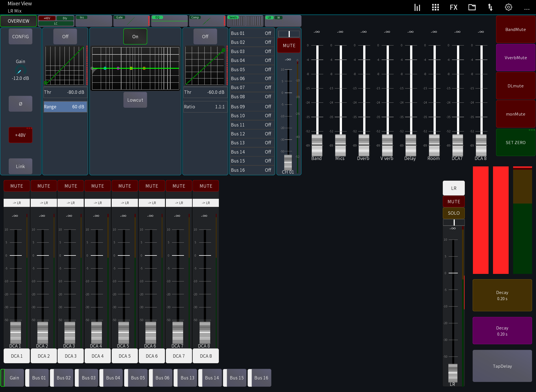This screenshot has height=392, width=536.
Task: Open the EQ tab
Action: (169, 21)
